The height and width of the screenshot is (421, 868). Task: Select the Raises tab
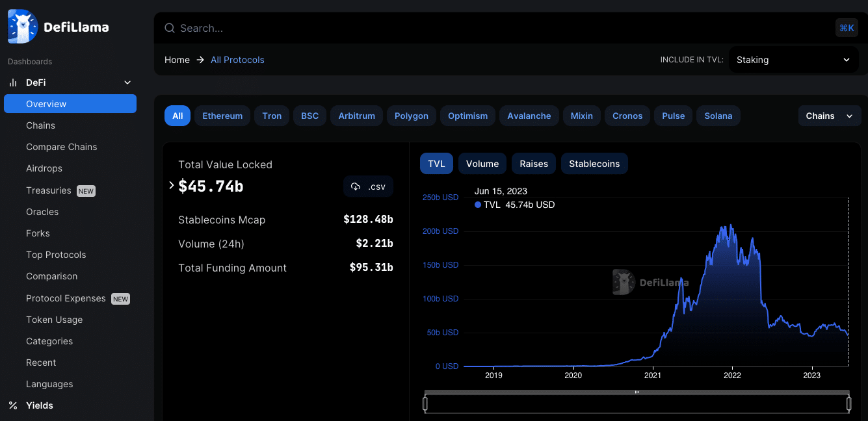(x=533, y=163)
